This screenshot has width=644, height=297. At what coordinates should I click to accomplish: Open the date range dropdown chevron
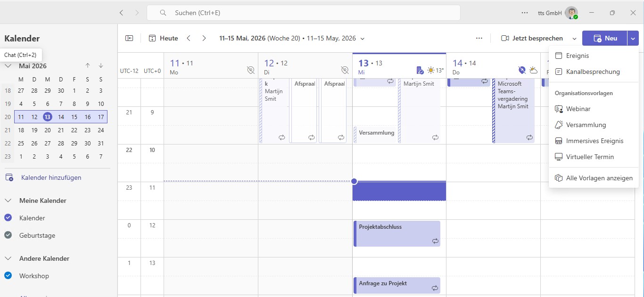(362, 39)
